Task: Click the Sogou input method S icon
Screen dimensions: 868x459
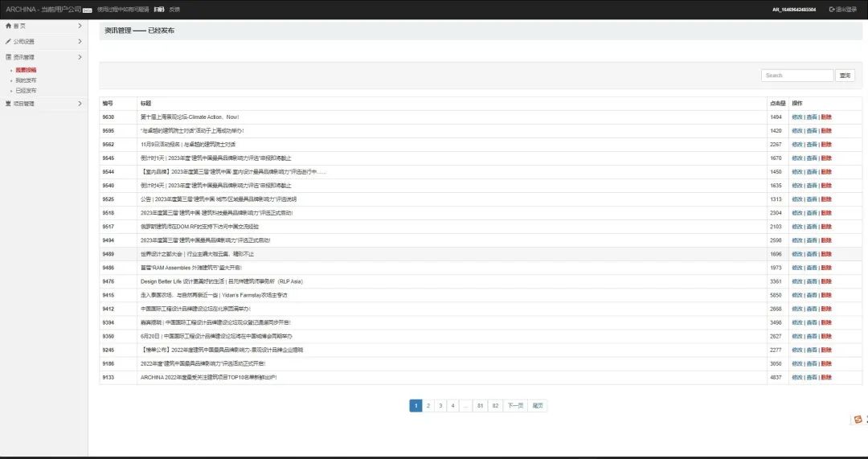Action: click(858, 420)
